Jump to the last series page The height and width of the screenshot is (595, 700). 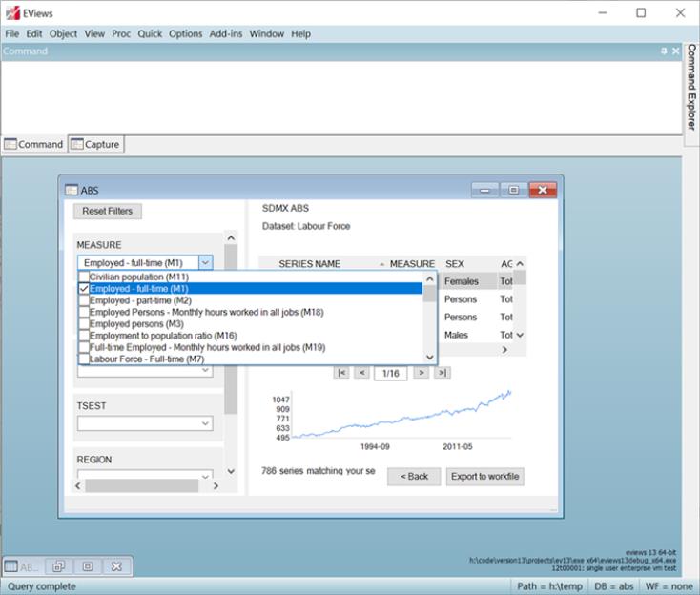[442, 373]
